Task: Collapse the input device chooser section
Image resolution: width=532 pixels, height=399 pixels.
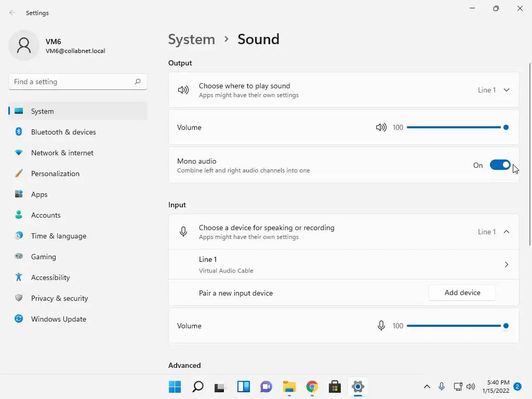Action: tap(506, 232)
